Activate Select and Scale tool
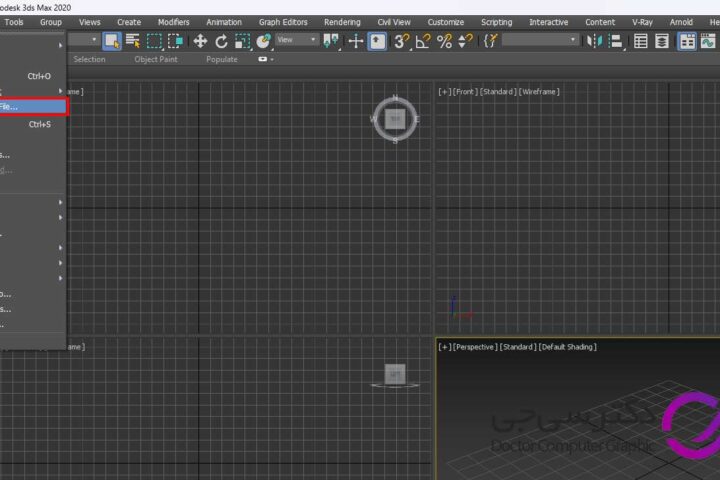Image resolution: width=720 pixels, height=480 pixels. coord(242,41)
